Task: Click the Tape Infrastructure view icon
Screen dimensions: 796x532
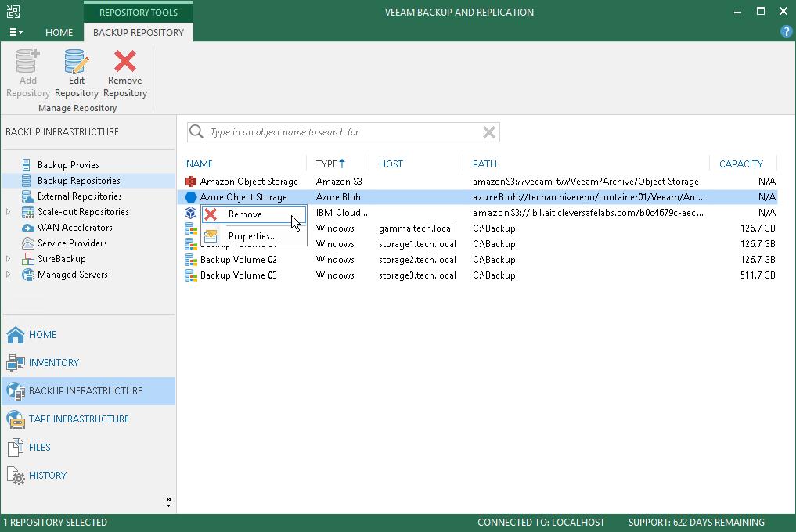Action: coord(15,419)
